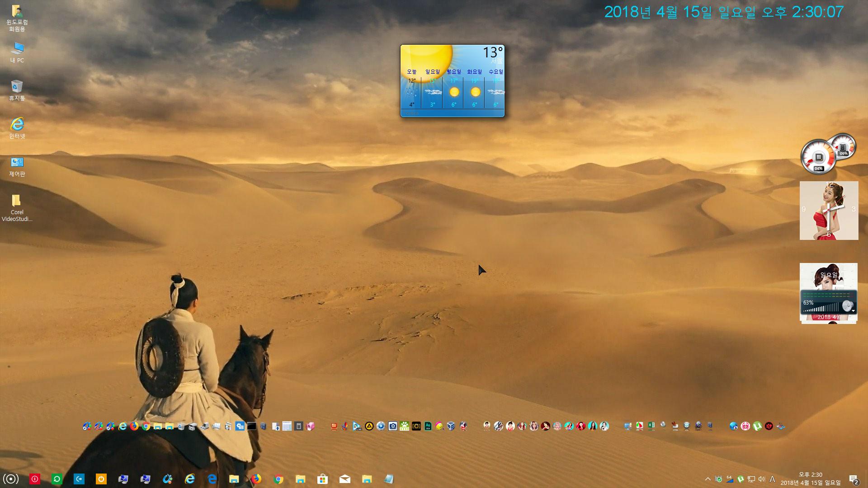
Task: Open the calendar grid icon in dock
Action: click(287, 426)
